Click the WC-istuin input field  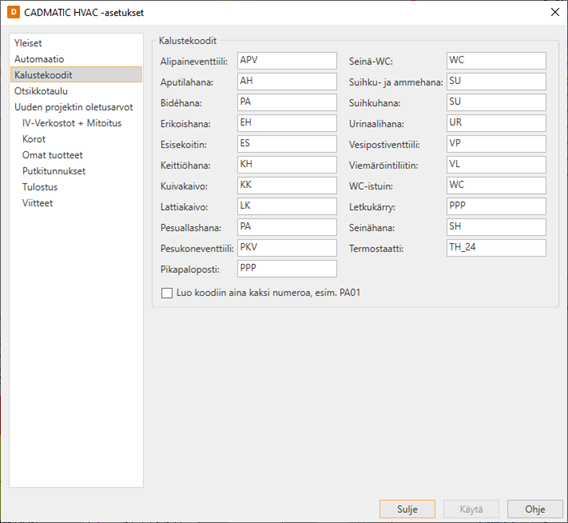[x=496, y=185]
